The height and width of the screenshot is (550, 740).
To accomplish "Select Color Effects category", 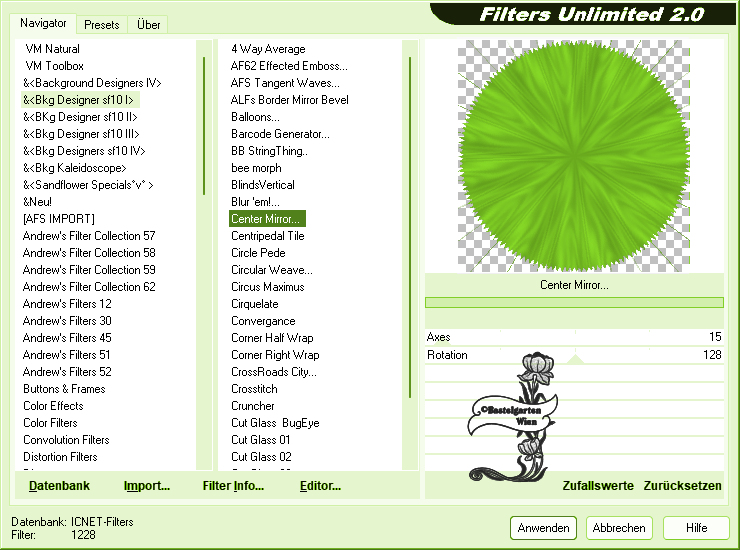I will pyautogui.click(x=53, y=406).
